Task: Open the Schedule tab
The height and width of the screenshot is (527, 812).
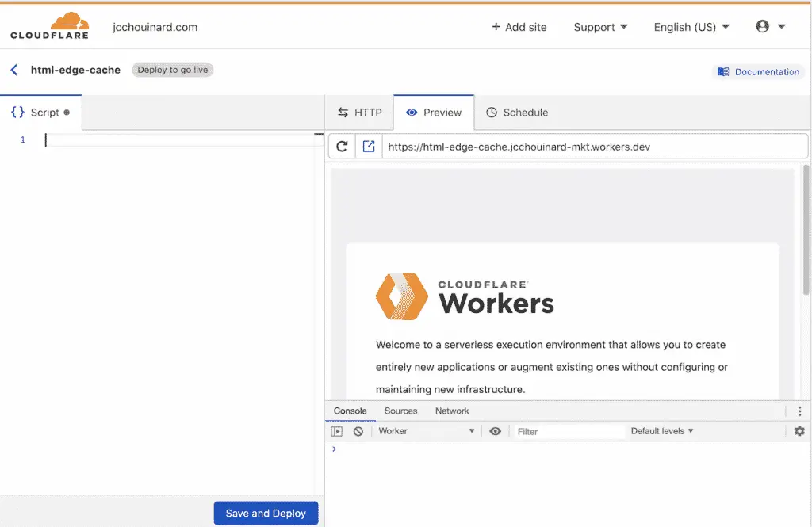Action: click(517, 113)
